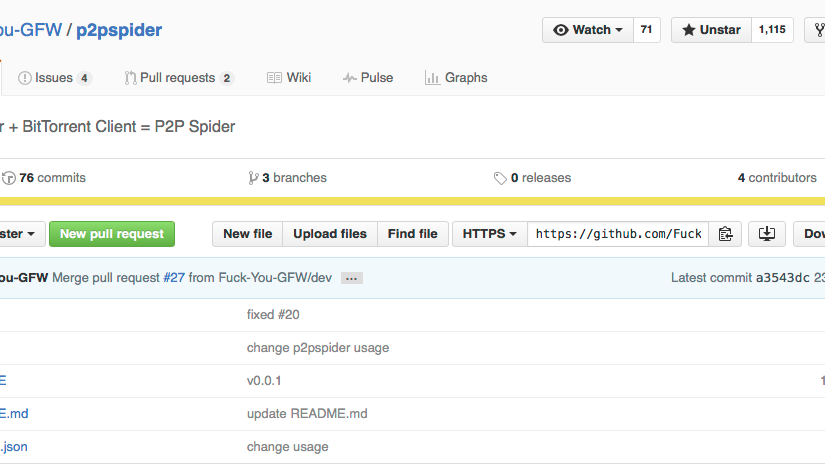Click the New pull request button

tap(112, 234)
